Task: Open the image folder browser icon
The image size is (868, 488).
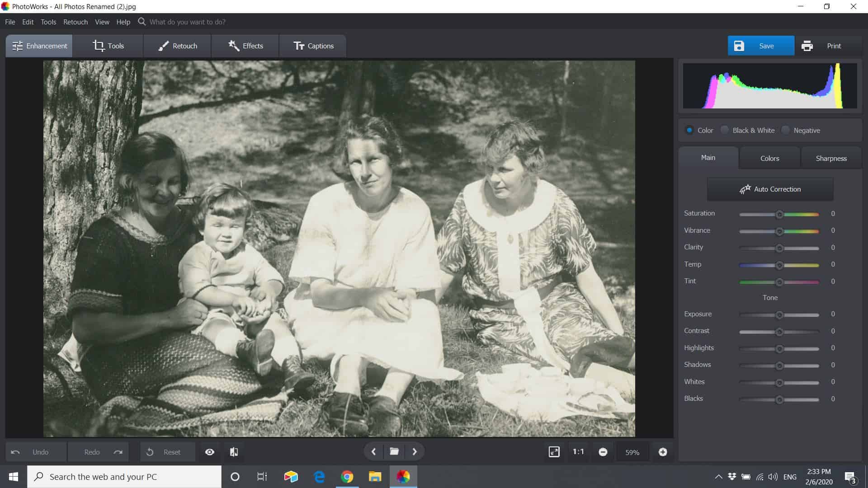Action: point(394,451)
